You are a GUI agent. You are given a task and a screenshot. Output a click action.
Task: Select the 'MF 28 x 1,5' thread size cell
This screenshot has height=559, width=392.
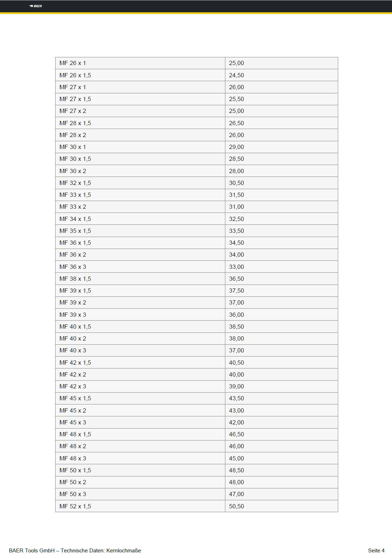(75, 123)
